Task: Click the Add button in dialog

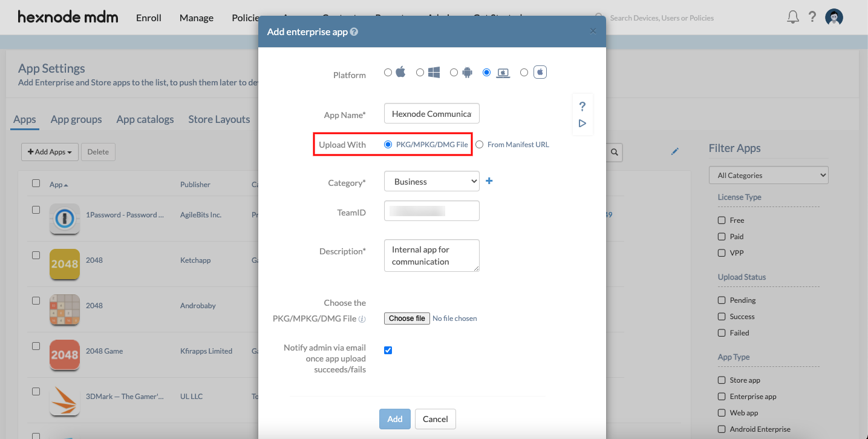Action: (395, 419)
